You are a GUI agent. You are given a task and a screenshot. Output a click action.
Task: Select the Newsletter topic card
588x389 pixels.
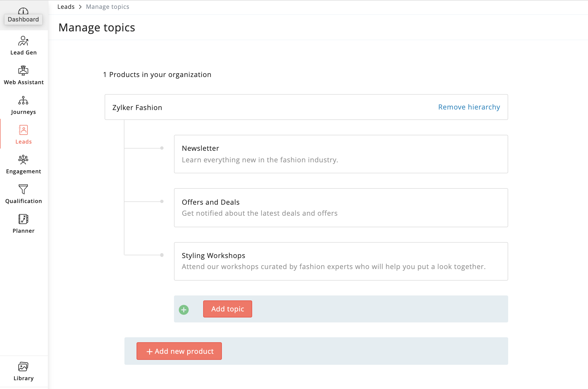pyautogui.click(x=341, y=154)
